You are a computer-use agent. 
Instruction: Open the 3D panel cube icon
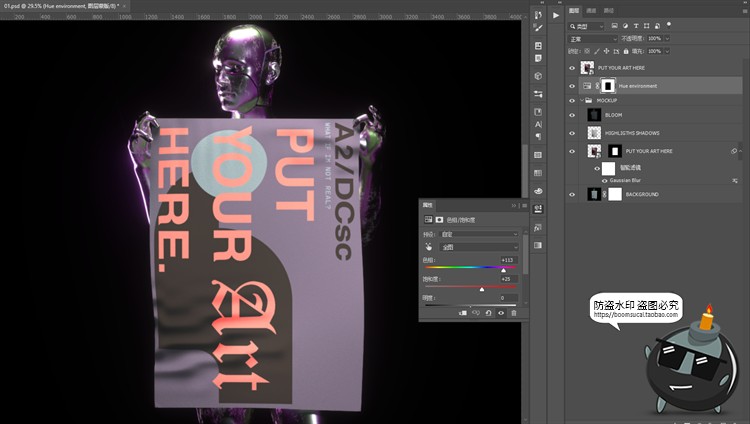tap(538, 76)
